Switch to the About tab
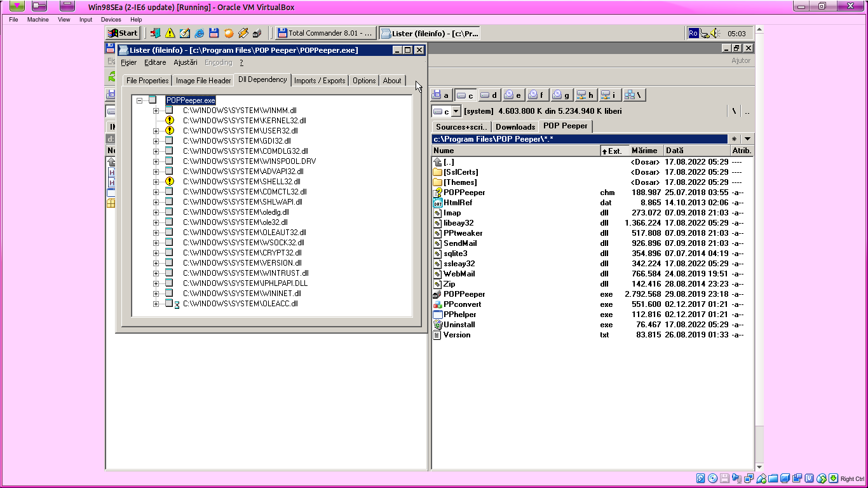 click(x=392, y=81)
